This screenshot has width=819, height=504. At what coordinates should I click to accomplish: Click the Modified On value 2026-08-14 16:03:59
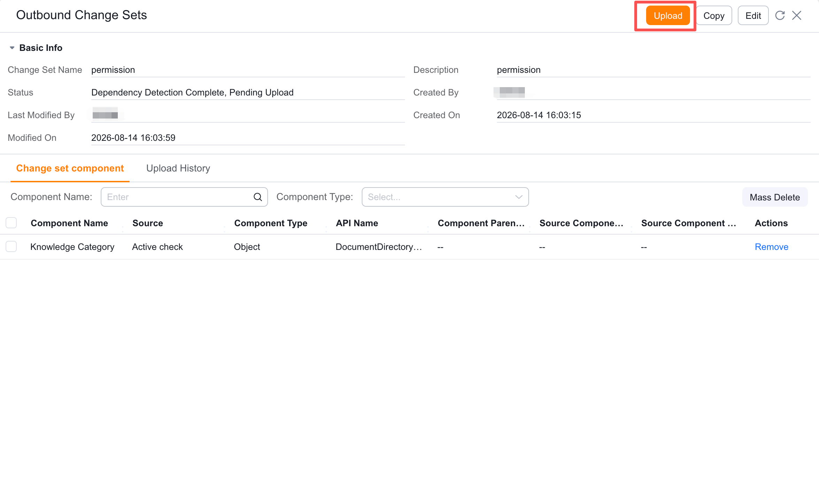(133, 138)
